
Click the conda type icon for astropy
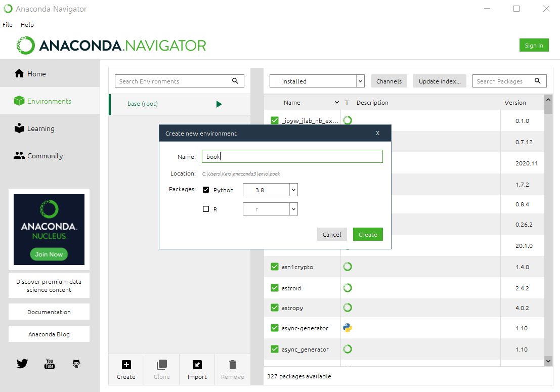[348, 308]
